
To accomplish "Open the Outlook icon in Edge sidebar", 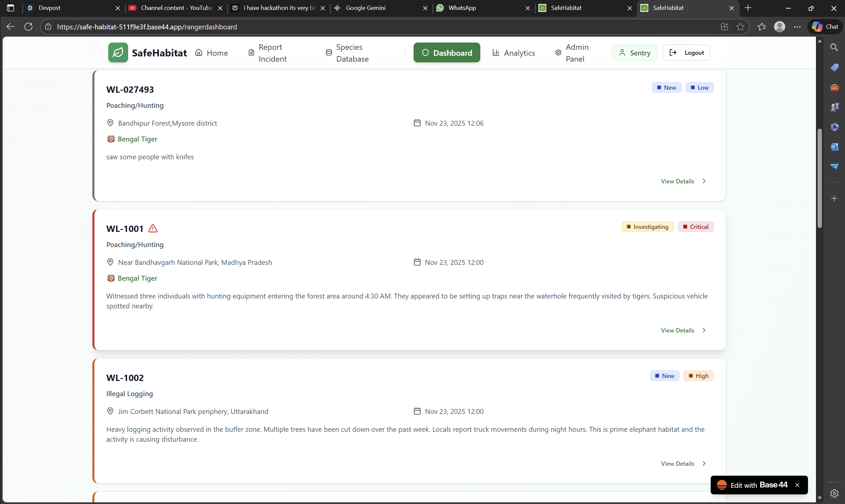I will (x=834, y=147).
